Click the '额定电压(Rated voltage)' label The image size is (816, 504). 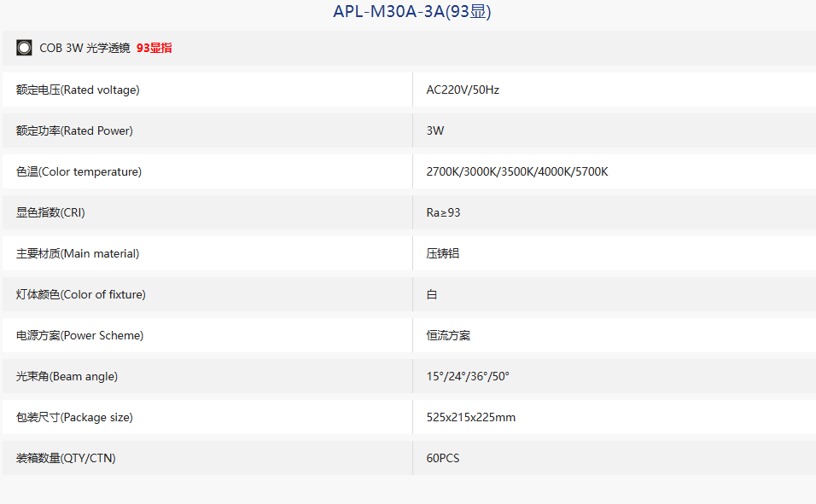coord(78,90)
